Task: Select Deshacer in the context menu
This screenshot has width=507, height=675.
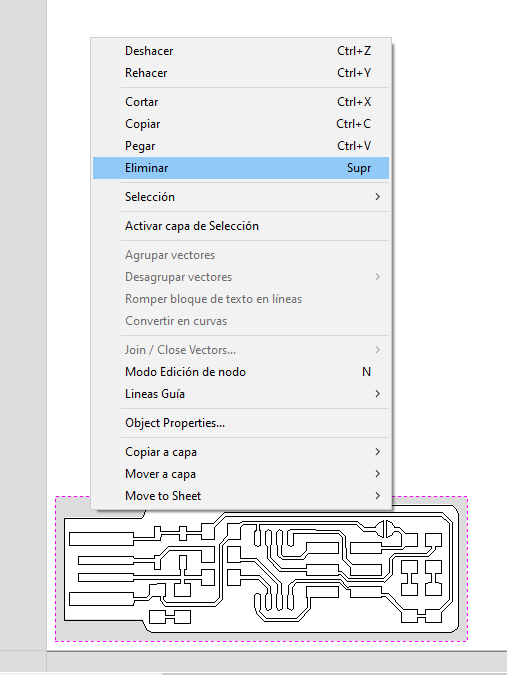Action: (x=241, y=51)
